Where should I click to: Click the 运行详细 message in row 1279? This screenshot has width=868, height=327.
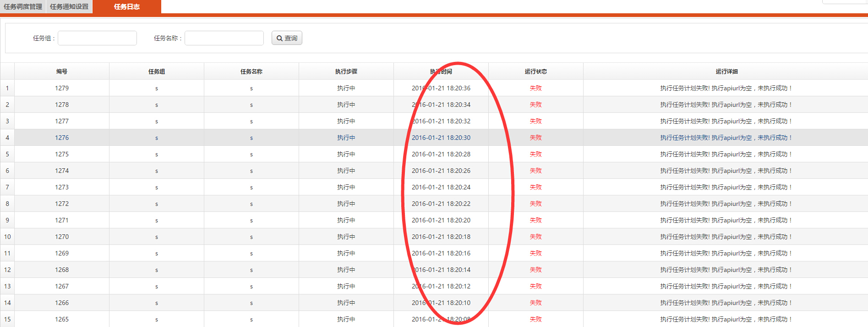pyautogui.click(x=726, y=88)
